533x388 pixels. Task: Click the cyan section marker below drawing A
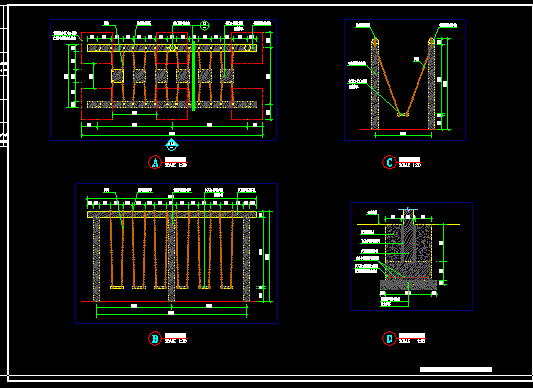pyautogui.click(x=172, y=145)
